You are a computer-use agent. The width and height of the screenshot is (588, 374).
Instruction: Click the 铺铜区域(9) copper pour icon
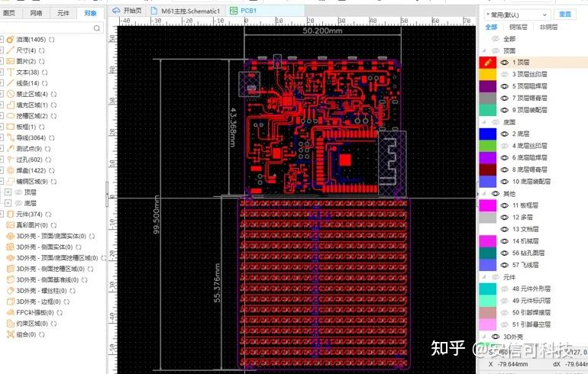11,181
